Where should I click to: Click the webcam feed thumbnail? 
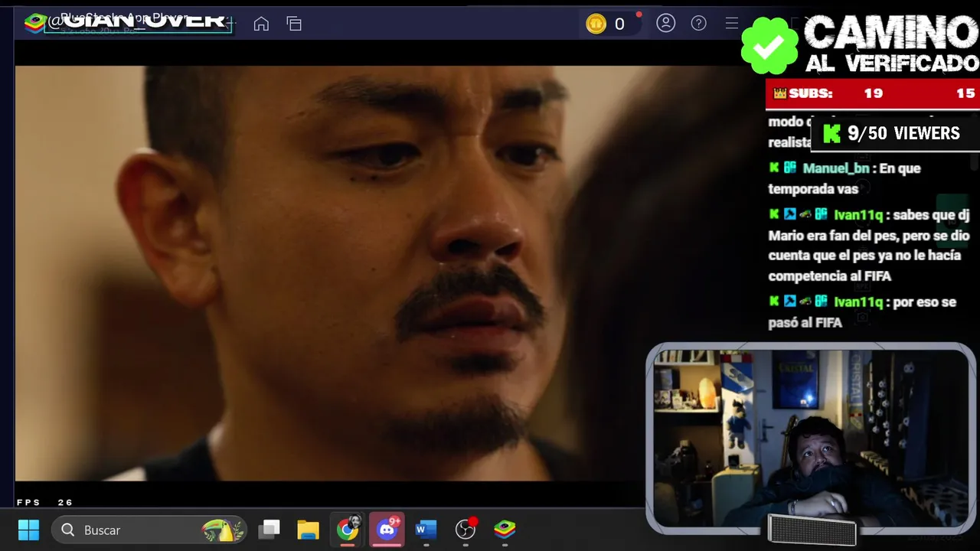811,439
